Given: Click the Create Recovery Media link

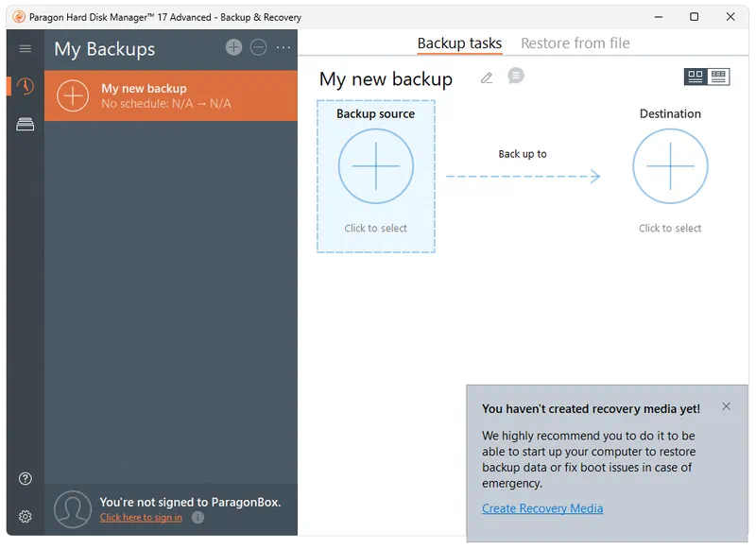Looking at the screenshot, I should pyautogui.click(x=542, y=508).
